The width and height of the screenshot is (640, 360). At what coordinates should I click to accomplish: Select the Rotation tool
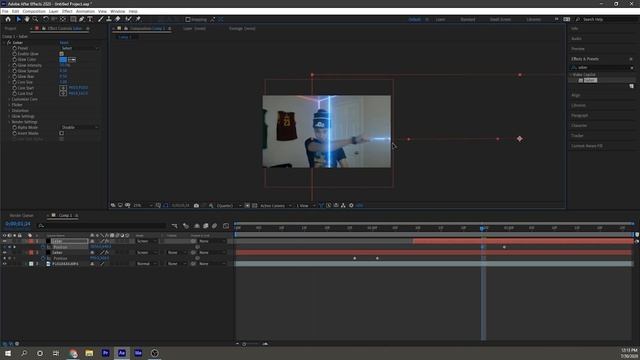46,19
